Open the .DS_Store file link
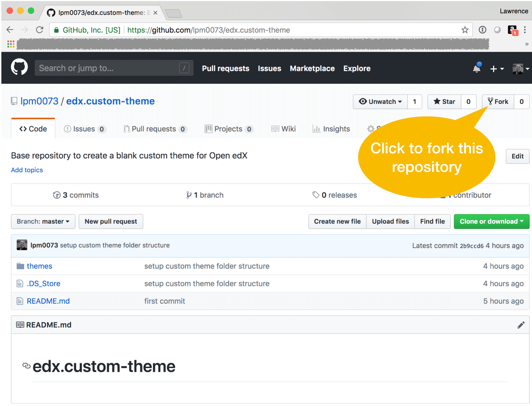The image size is (532, 406). [x=44, y=283]
